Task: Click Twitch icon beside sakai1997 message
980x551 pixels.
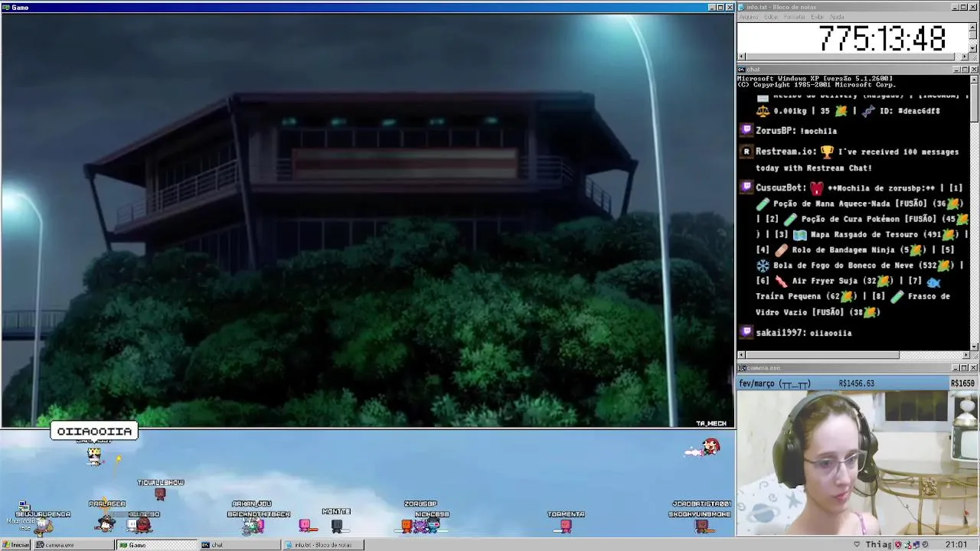Action: tap(746, 332)
